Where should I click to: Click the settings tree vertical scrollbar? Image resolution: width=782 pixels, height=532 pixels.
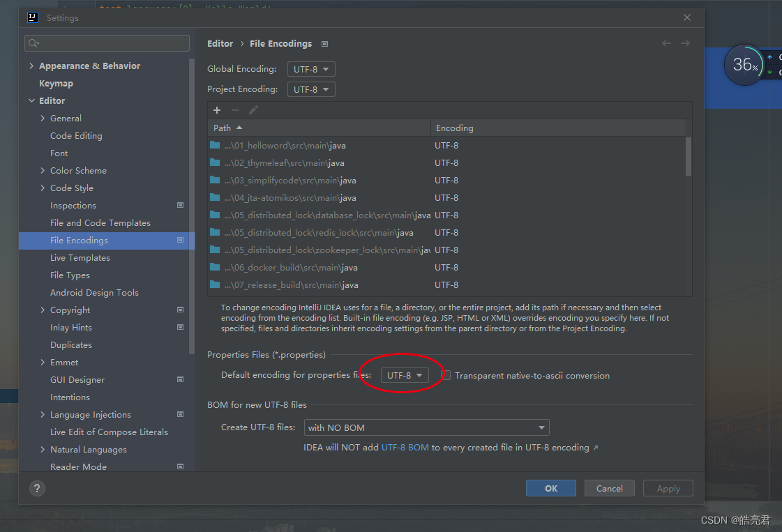(x=192, y=206)
